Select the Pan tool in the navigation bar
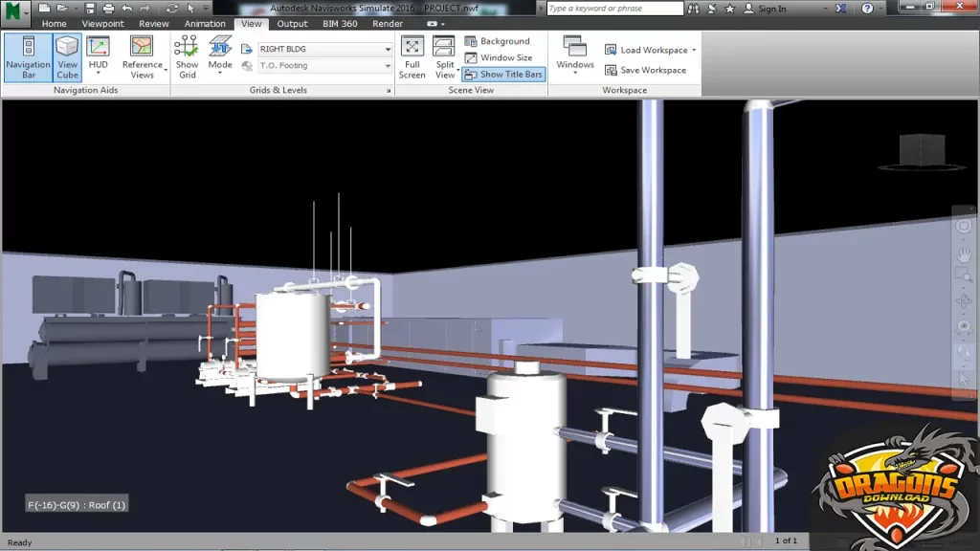 coord(964,256)
